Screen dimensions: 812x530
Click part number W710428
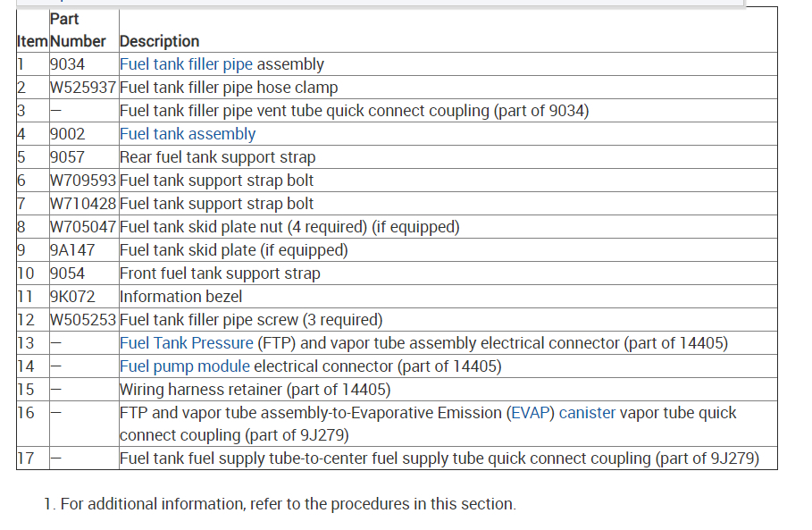coord(83,204)
